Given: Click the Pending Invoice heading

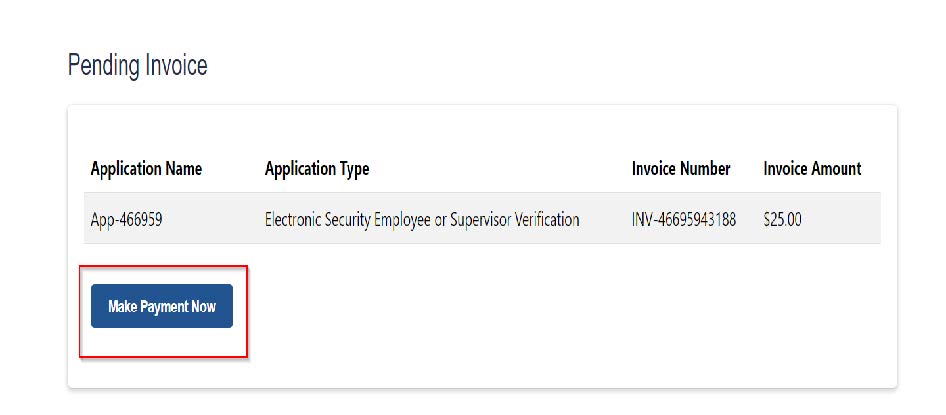Looking at the screenshot, I should (x=137, y=66).
